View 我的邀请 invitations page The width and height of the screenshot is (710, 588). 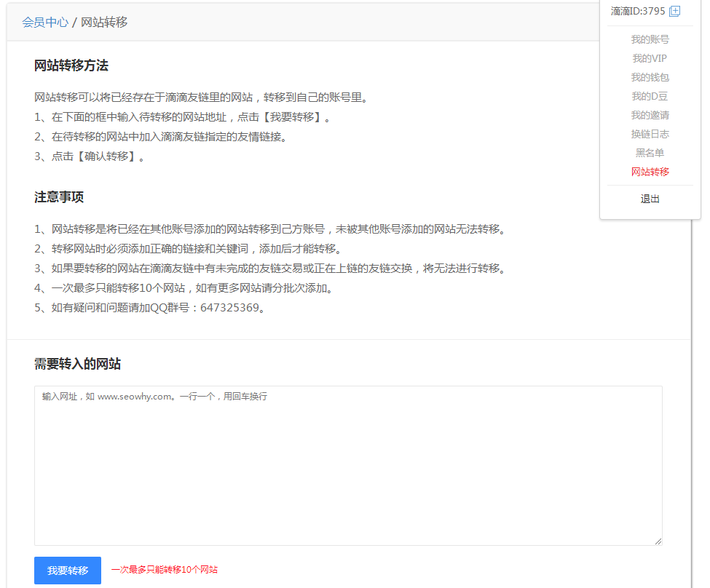click(650, 114)
